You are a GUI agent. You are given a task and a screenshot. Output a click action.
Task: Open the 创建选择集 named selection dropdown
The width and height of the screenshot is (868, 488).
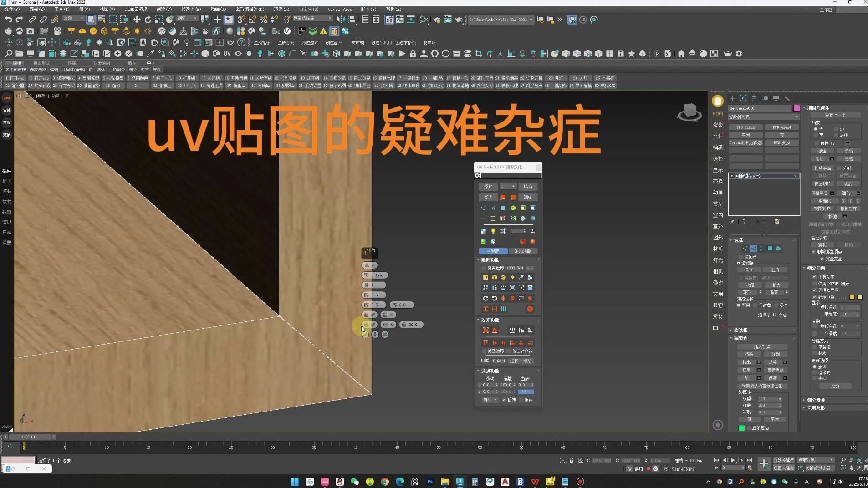click(312, 19)
